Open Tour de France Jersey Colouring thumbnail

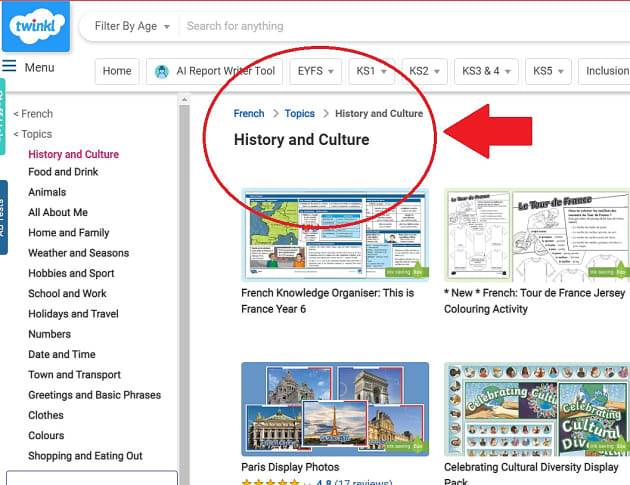pyautogui.click(x=537, y=235)
